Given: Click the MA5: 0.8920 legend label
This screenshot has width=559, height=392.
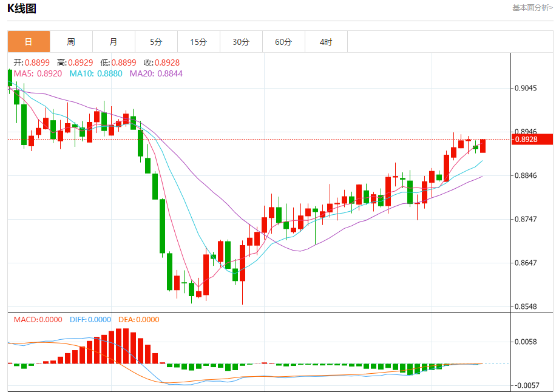Looking at the screenshot, I should (38, 74).
